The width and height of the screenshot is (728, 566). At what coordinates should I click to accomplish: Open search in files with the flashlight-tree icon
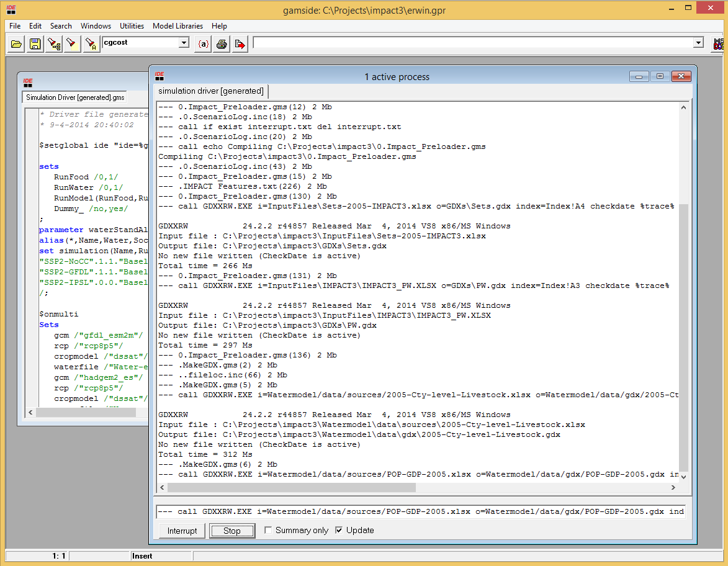tap(53, 43)
